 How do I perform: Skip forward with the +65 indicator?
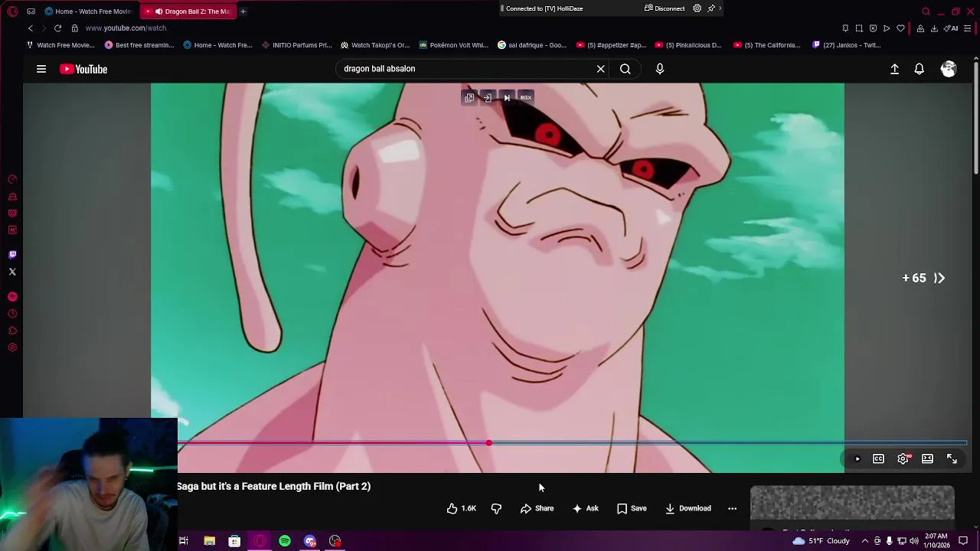click(x=923, y=279)
